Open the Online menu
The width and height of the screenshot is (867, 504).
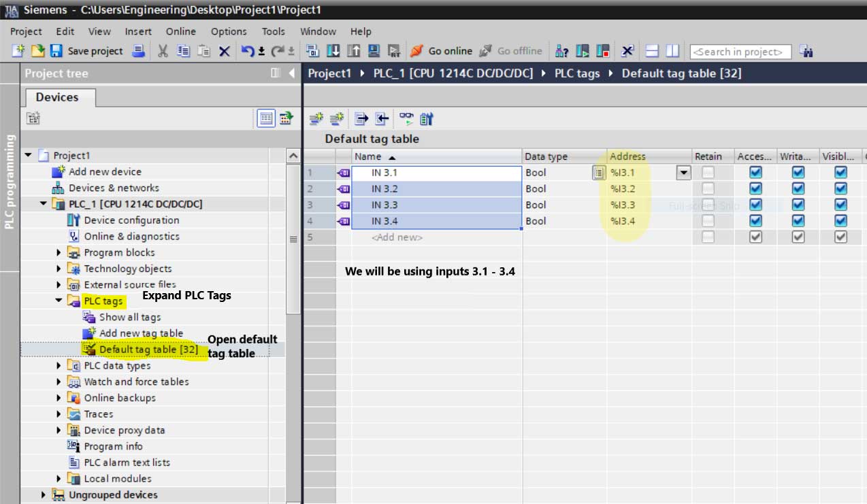(x=181, y=31)
